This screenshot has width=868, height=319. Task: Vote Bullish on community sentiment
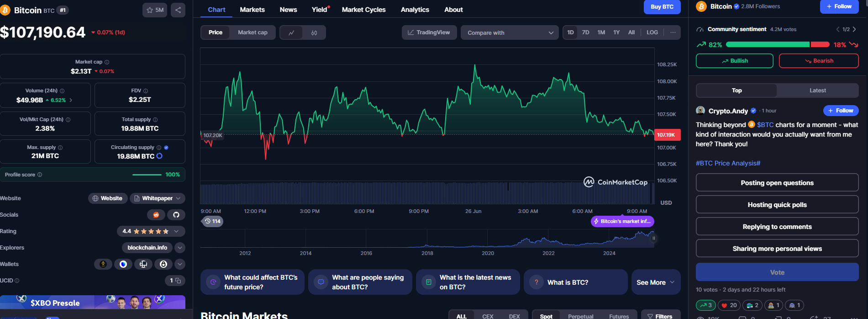pyautogui.click(x=734, y=61)
